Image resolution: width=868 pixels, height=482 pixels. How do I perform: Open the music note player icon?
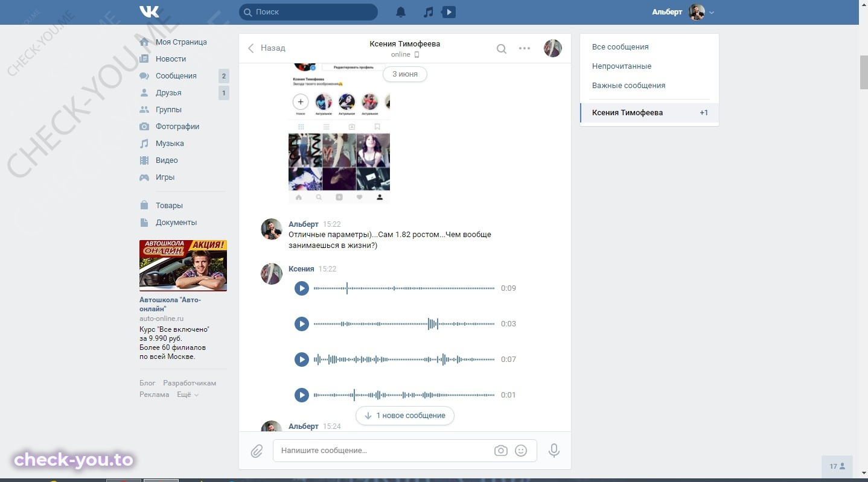point(429,12)
